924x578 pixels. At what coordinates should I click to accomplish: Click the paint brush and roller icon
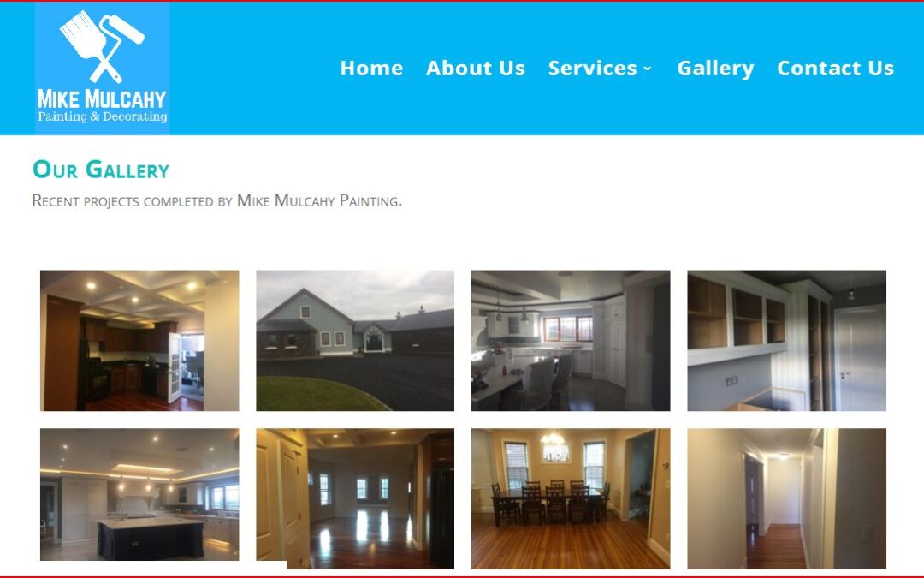tap(102, 46)
